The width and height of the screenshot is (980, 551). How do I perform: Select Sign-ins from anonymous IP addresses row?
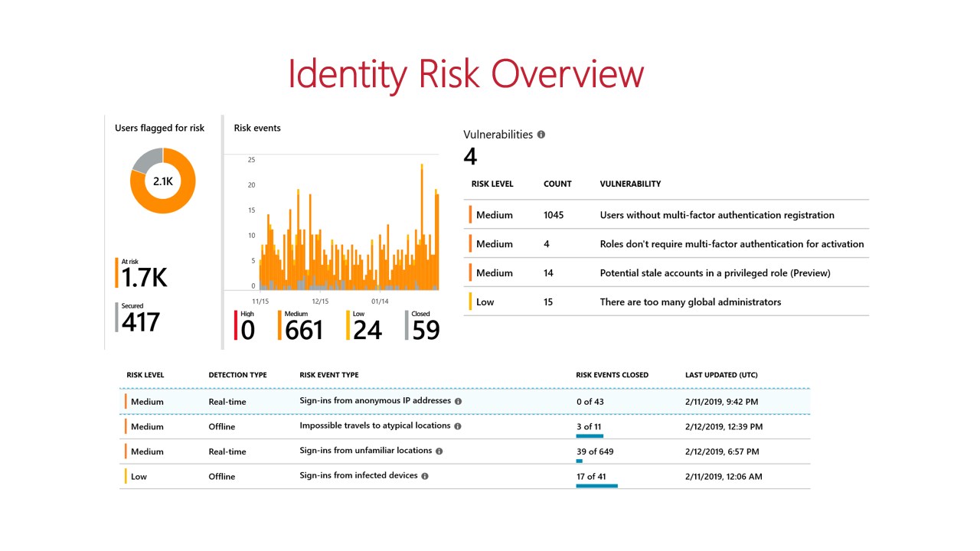465,402
